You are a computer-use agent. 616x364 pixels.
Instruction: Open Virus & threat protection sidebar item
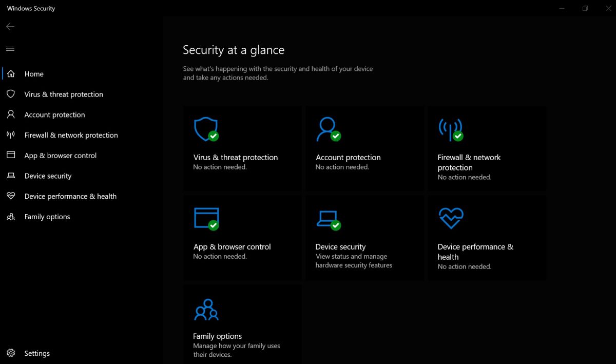point(64,94)
